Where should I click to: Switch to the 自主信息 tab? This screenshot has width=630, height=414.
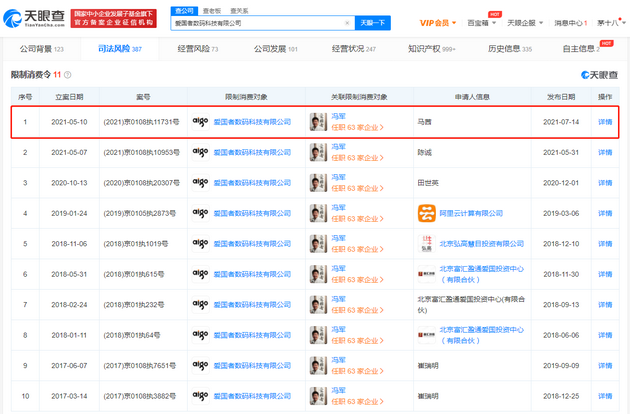click(x=581, y=49)
